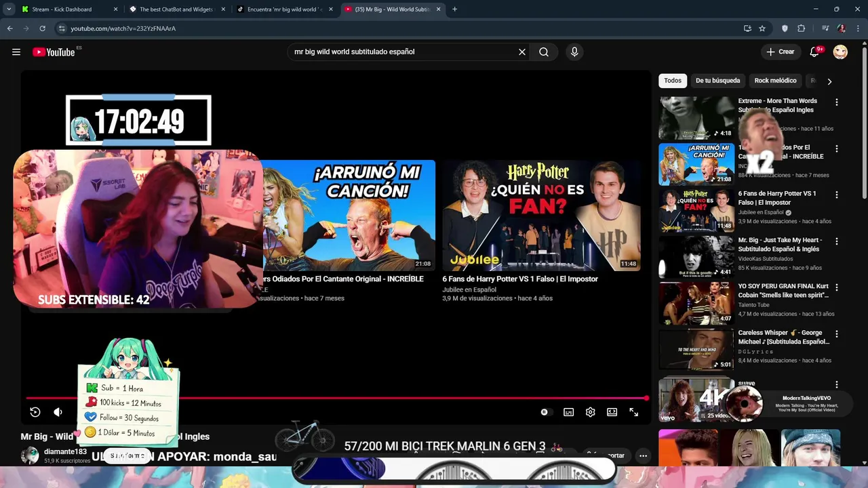This screenshot has height=488, width=868.
Task: Open sidebar video 6 Fans de Harry Potter VS 1 Falso
Action: point(777,198)
